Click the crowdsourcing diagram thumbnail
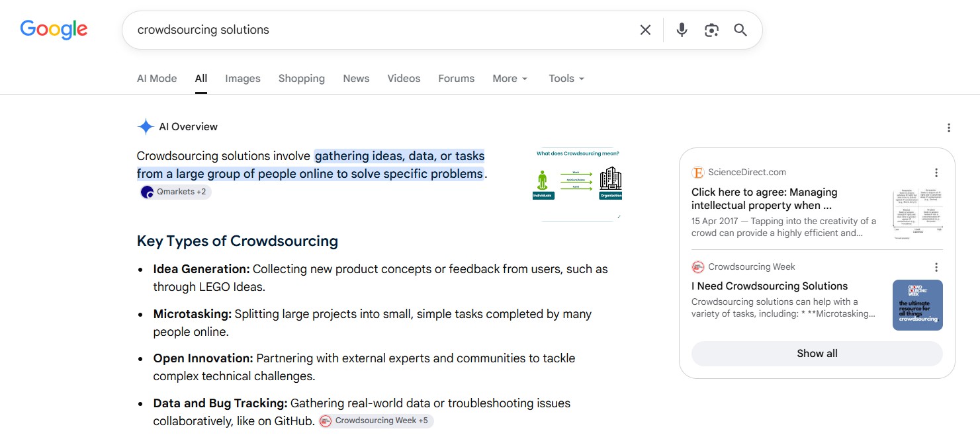The width and height of the screenshot is (980, 441). (577, 184)
